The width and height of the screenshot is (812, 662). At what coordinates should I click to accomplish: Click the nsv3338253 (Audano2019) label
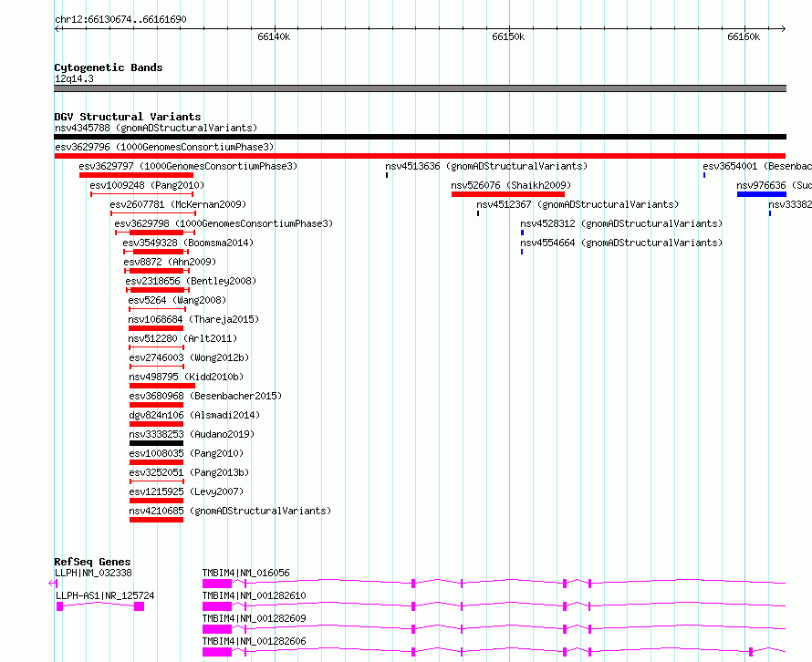pos(193,434)
